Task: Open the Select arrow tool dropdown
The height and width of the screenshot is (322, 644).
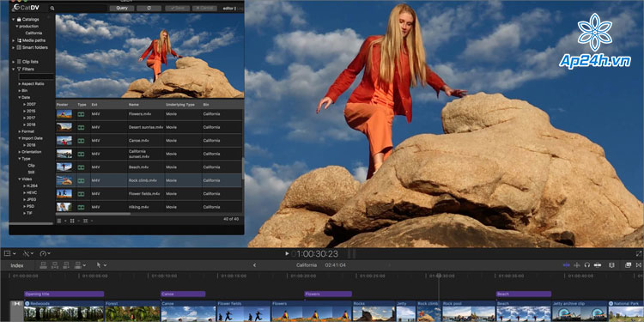Action: pos(101,265)
